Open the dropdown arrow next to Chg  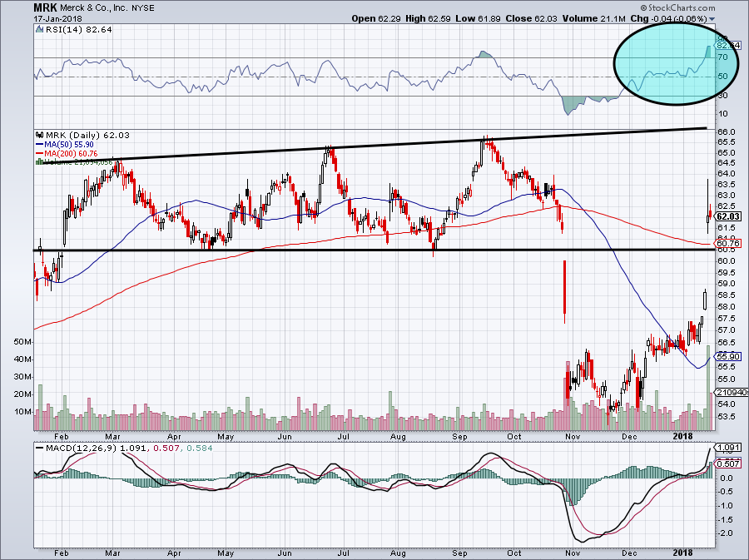712,20
